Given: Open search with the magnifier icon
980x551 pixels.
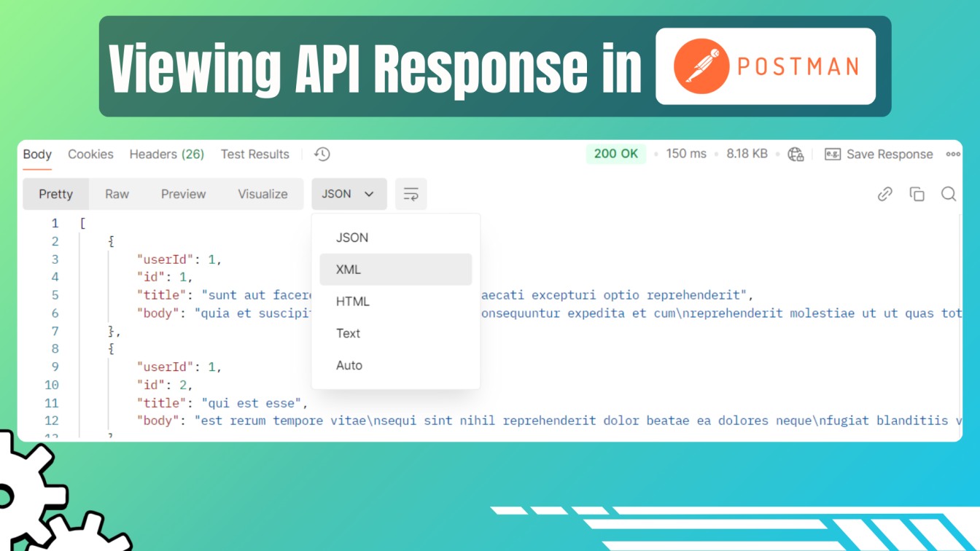Looking at the screenshot, I should pyautogui.click(x=949, y=194).
